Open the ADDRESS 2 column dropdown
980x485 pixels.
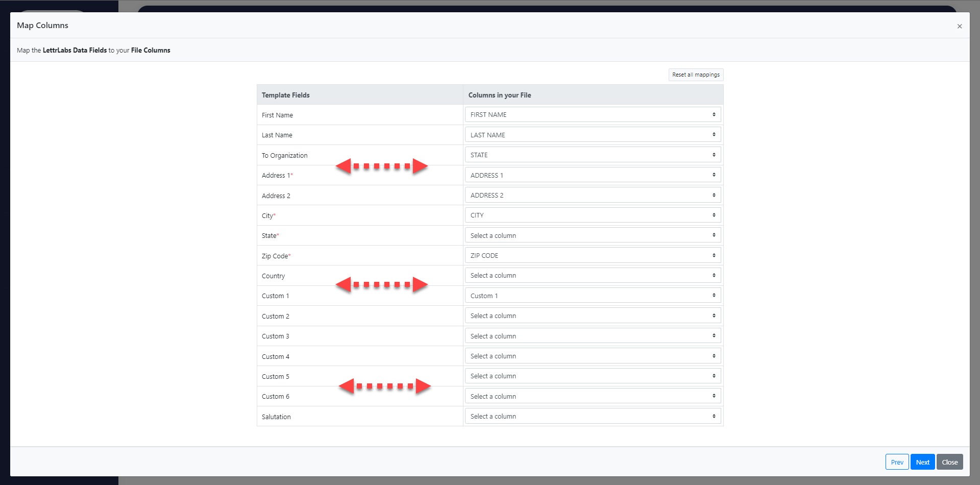click(x=592, y=195)
